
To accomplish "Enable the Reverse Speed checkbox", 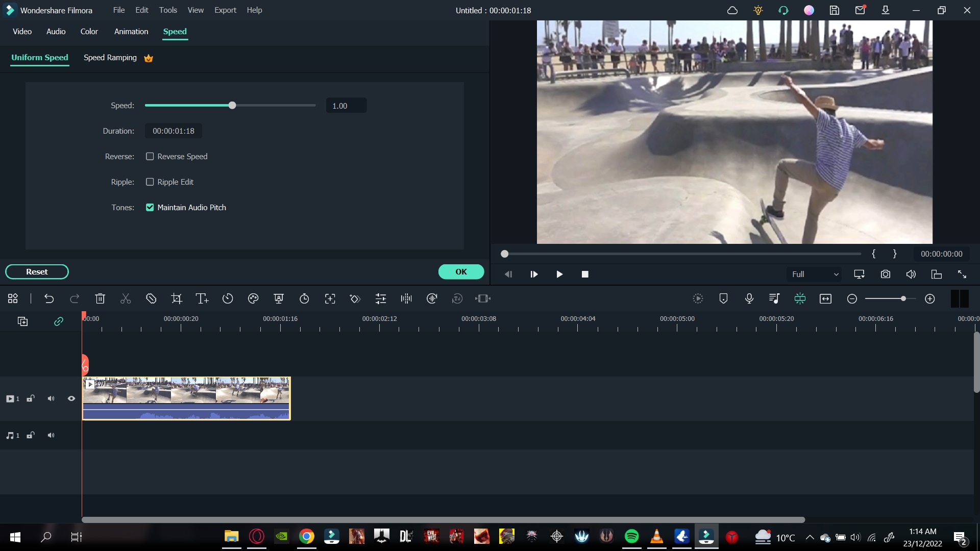I will click(x=150, y=156).
